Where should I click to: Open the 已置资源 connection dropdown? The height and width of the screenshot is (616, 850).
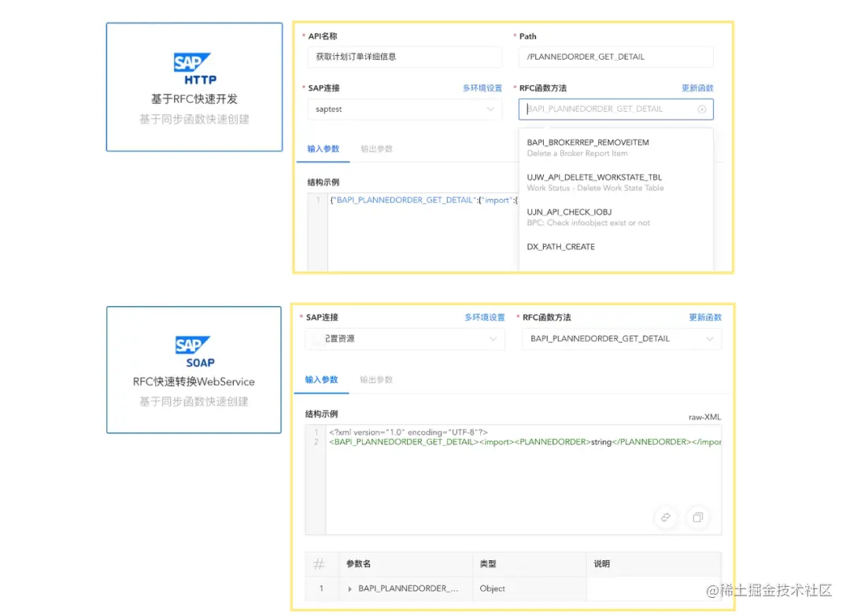pyautogui.click(x=404, y=338)
